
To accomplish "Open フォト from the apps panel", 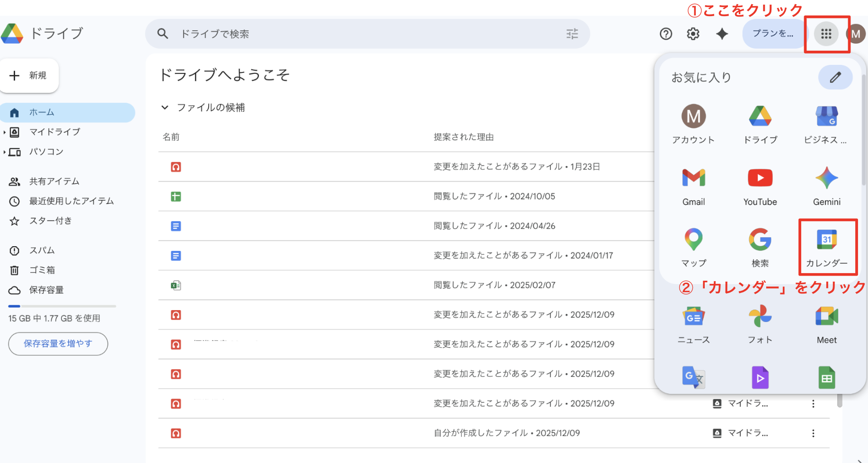I will 760,325.
